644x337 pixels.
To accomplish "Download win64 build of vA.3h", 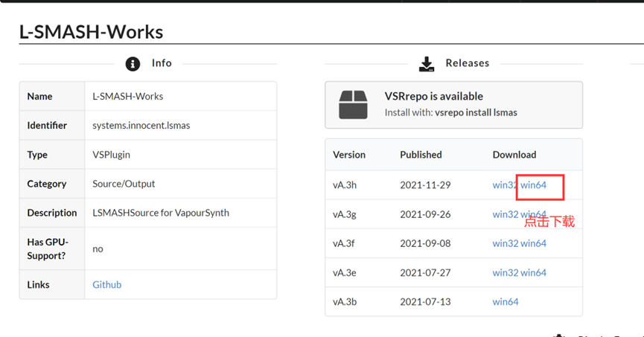I will click(533, 185).
